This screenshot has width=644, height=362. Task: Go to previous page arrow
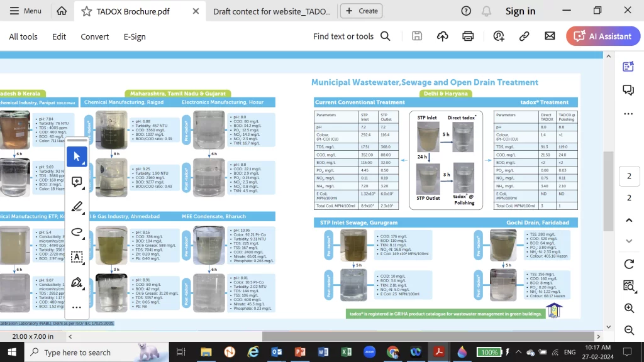coord(629,221)
